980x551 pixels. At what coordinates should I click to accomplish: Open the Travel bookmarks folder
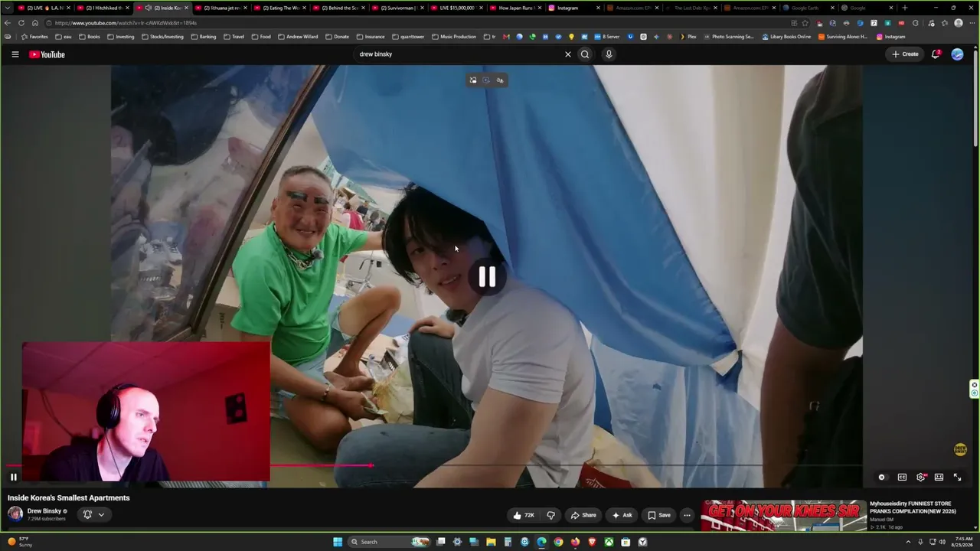[x=234, y=37]
